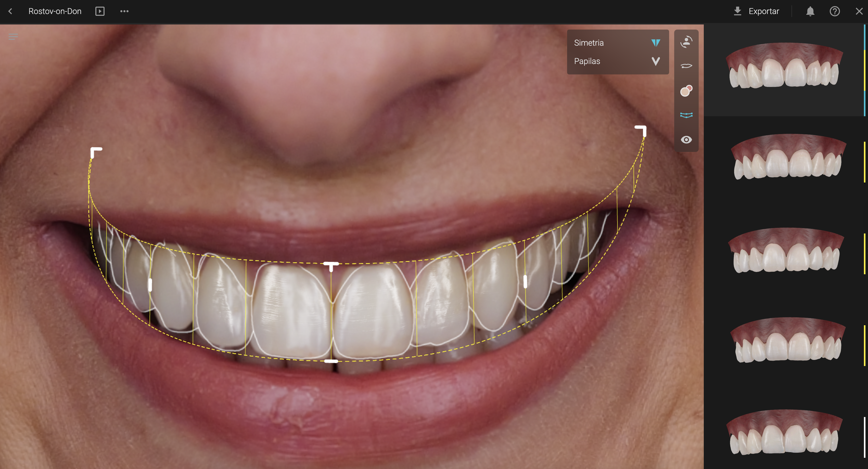Image resolution: width=868 pixels, height=469 pixels.
Task: Toggle the eye visibility icon
Action: (x=686, y=140)
